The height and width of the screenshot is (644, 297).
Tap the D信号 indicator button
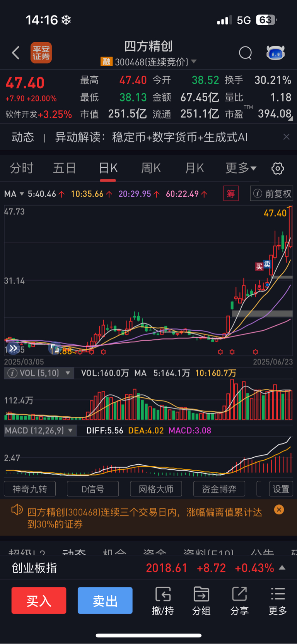(93, 489)
